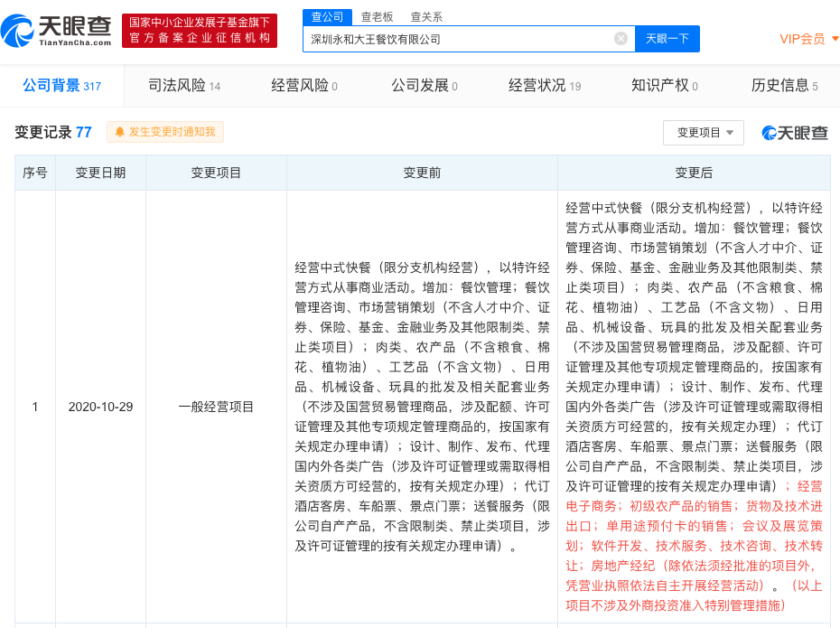The width and height of the screenshot is (840, 628).
Task: Click the date cell 2020-10-29
Action: (100, 407)
